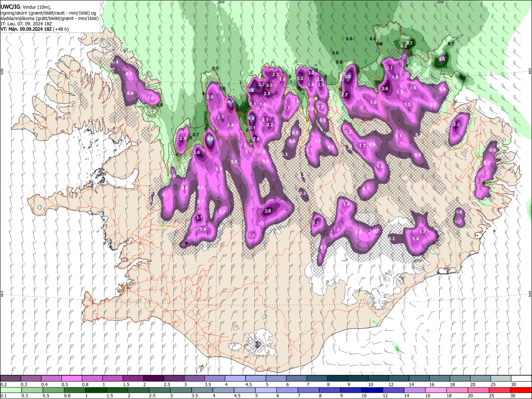Click the '3.0' precipitation value on the map
This screenshot has height=399, width=532.
pyautogui.click(x=310, y=73)
